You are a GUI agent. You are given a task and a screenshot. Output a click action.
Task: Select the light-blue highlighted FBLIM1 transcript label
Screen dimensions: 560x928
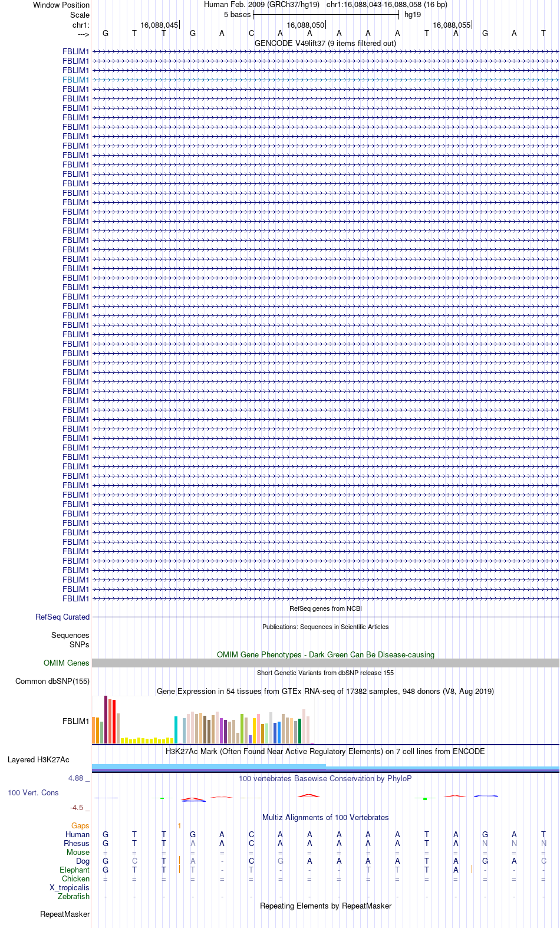click(76, 80)
